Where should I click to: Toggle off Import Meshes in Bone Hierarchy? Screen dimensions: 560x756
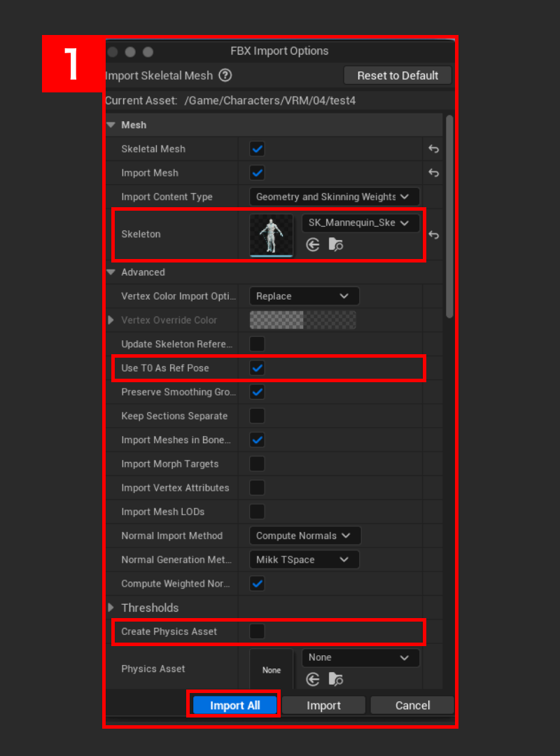coord(257,440)
